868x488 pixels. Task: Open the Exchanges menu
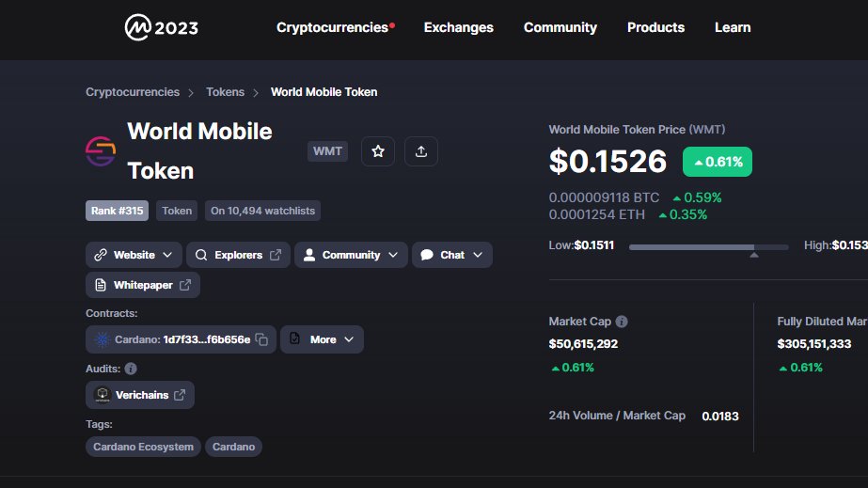pos(458,27)
